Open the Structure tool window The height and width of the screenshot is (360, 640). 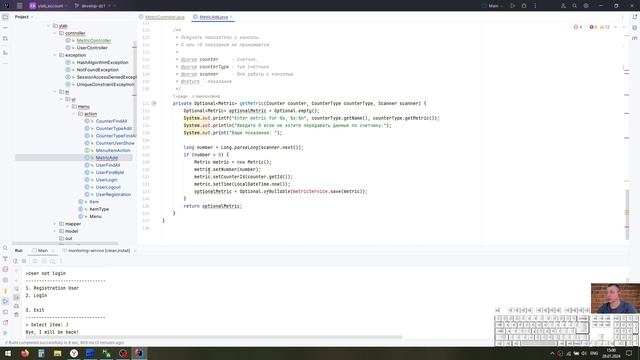5,52
